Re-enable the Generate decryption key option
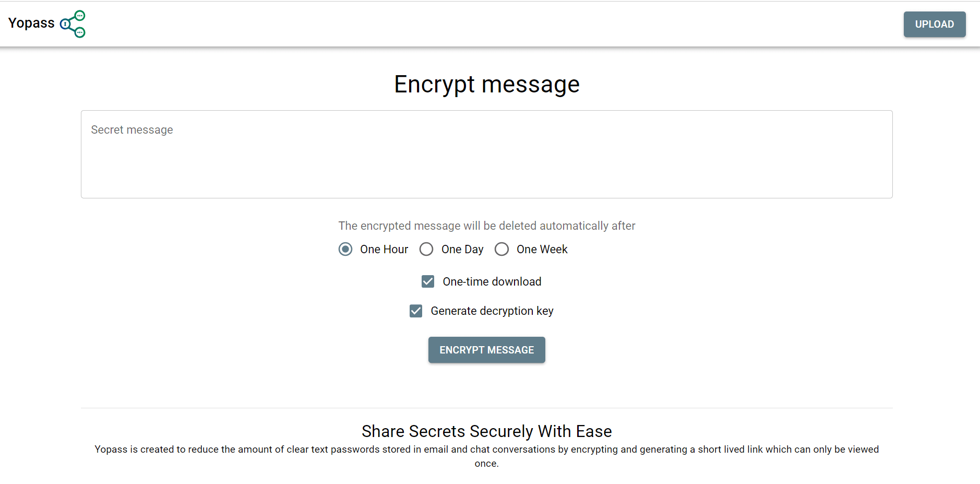The height and width of the screenshot is (484, 980). (x=415, y=311)
